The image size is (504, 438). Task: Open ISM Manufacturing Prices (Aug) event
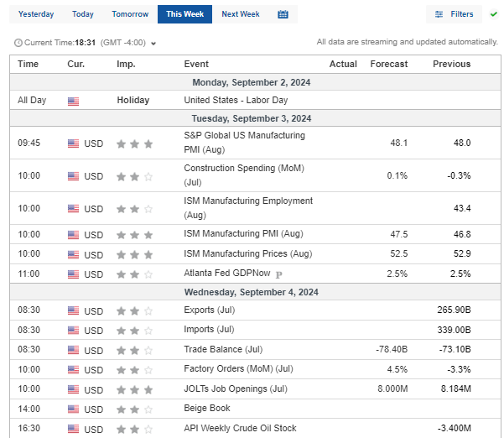pos(248,253)
